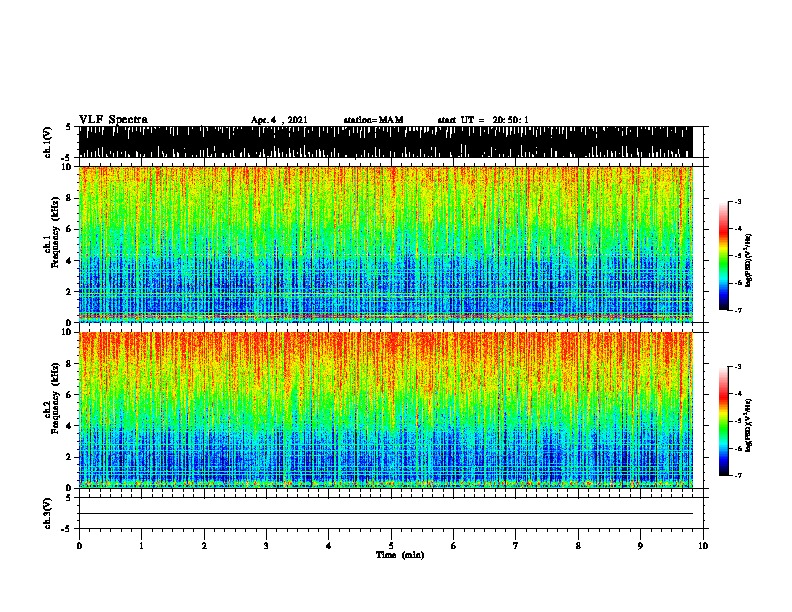Click the "-5" tick on the ch.3(V) axis
Image resolution: width=792 pixels, height=612 pixels.
point(68,529)
